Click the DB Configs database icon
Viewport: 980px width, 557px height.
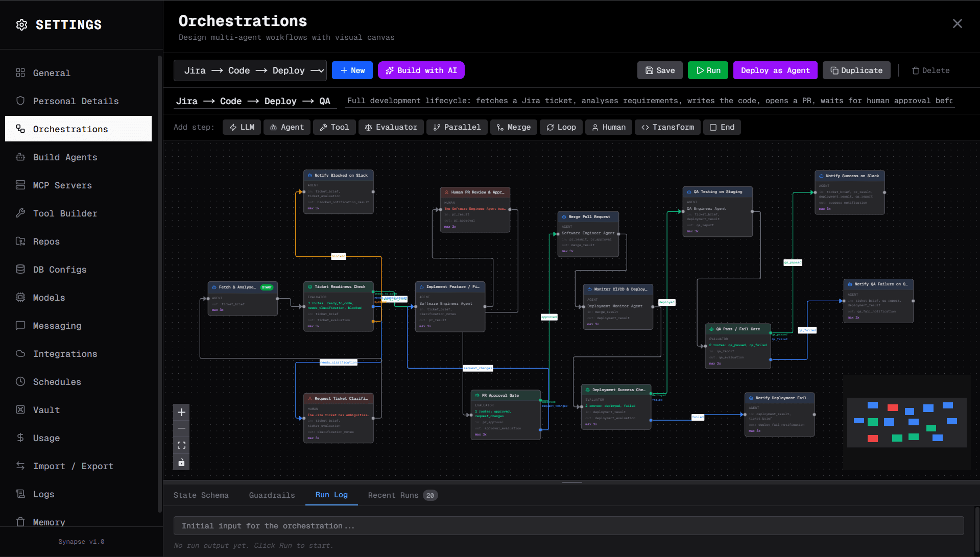pyautogui.click(x=20, y=269)
